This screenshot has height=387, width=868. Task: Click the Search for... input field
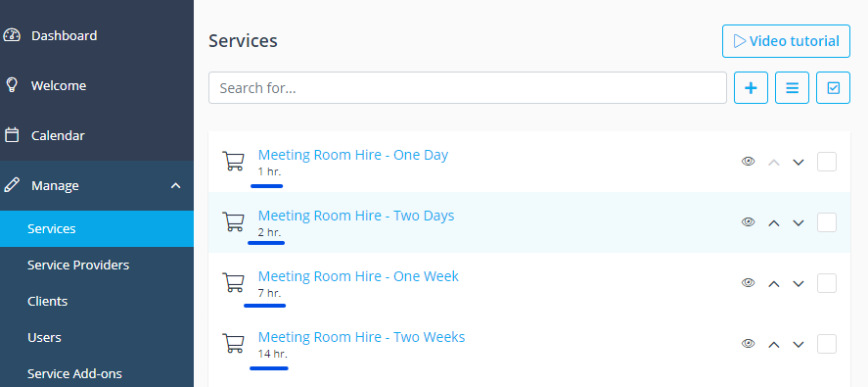tap(467, 87)
